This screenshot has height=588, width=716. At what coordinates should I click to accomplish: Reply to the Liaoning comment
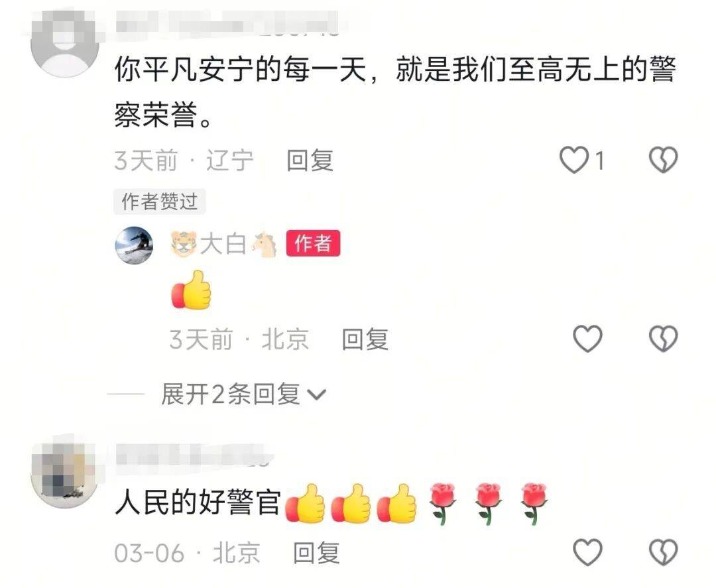(x=310, y=160)
